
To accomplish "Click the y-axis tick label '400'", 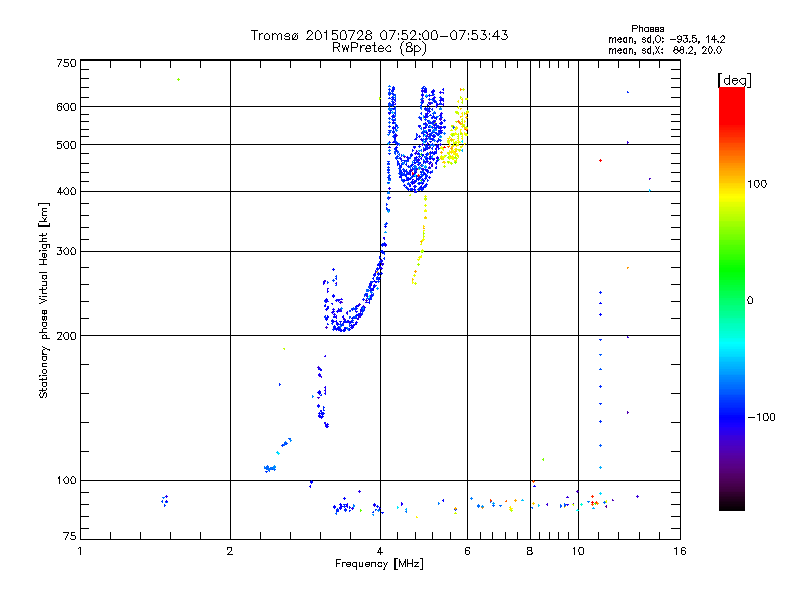I will [66, 192].
